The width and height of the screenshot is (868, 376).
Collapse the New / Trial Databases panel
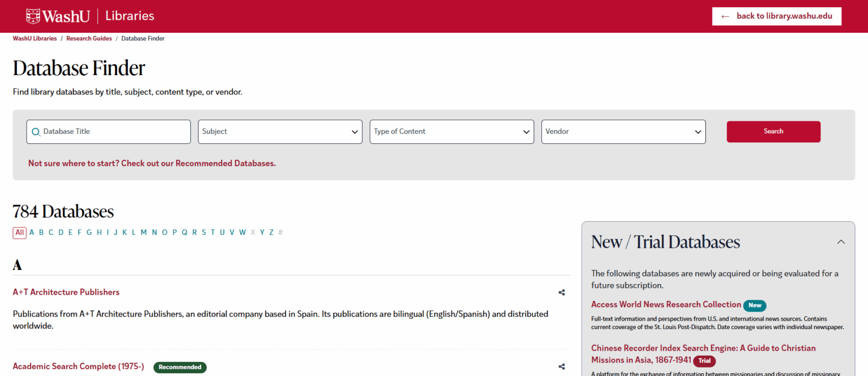[840, 242]
